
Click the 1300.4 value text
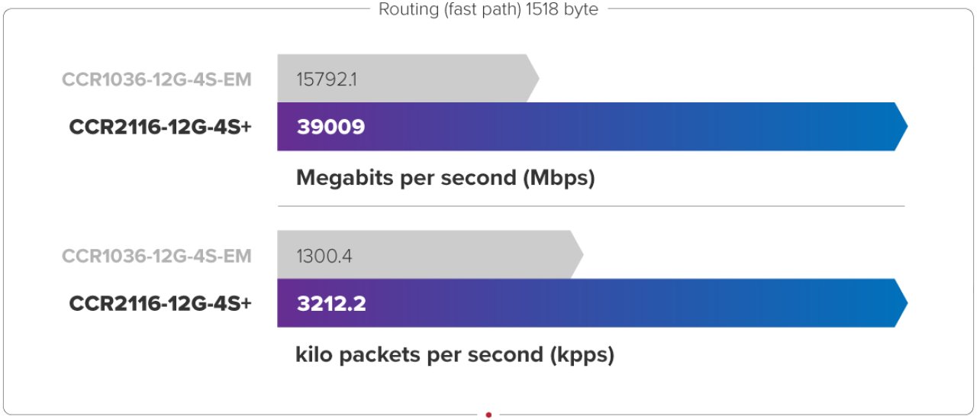click(324, 255)
